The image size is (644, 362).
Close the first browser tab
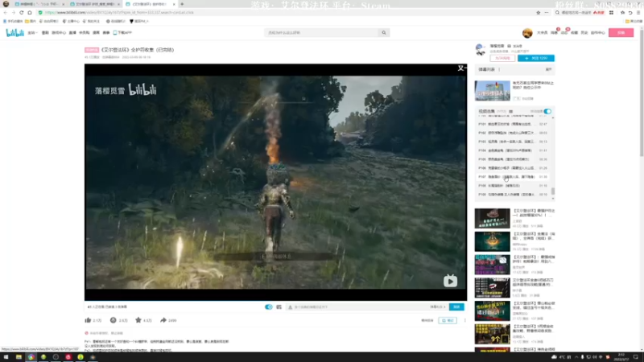click(x=64, y=4)
